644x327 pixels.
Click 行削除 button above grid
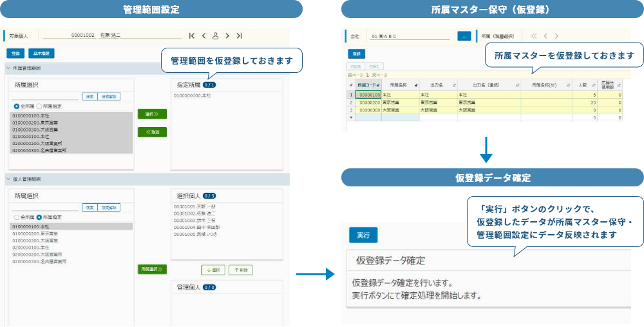tap(355, 66)
